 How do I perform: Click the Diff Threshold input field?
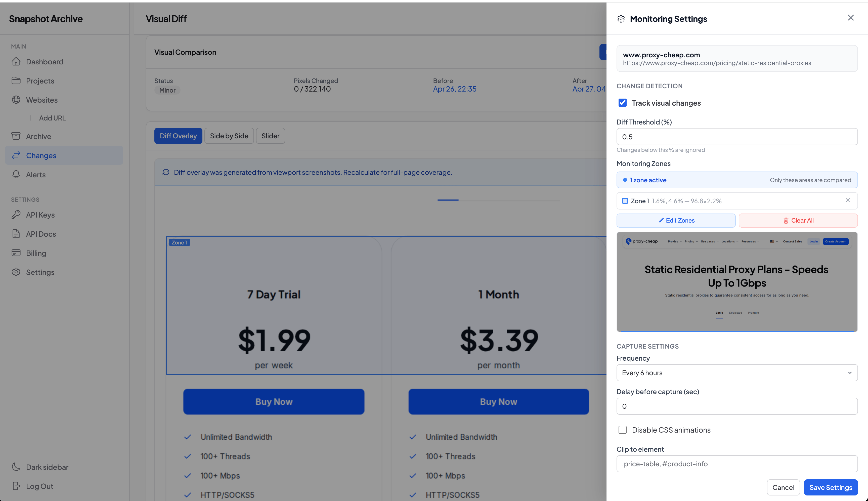(737, 137)
